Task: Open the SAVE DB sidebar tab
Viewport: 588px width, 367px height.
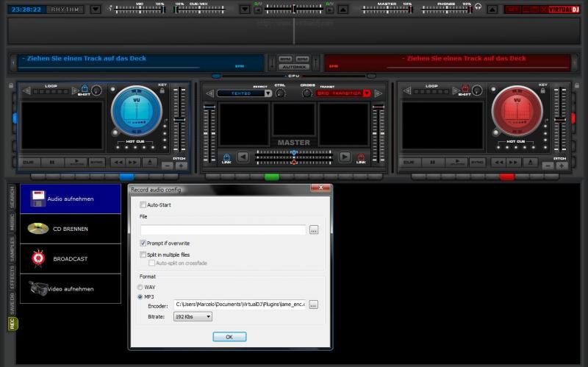Action: [12, 304]
